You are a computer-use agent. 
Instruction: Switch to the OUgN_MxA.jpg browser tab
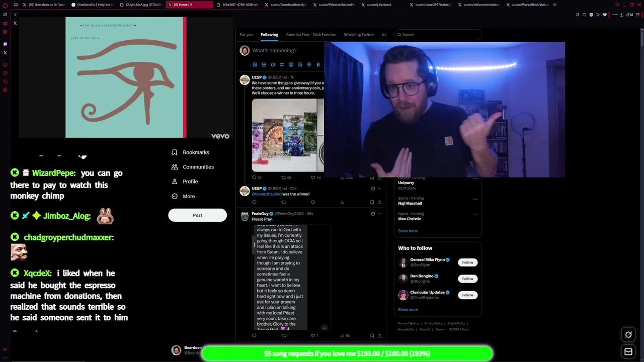click(142, 5)
